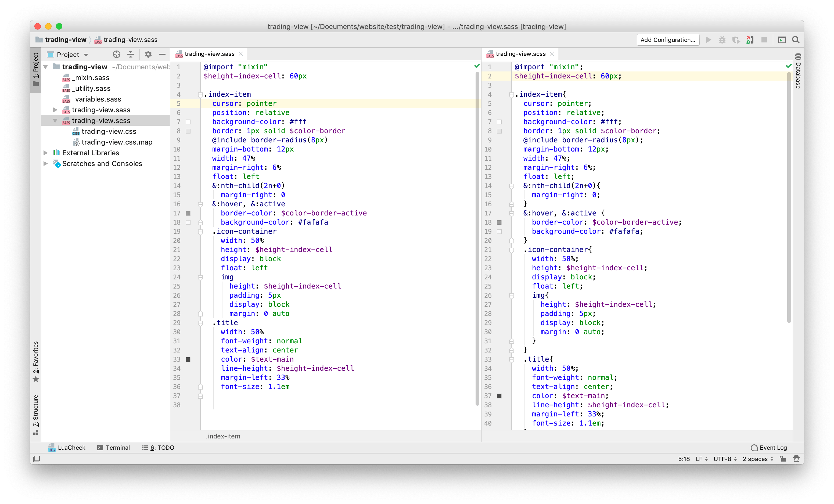Attach debugger to a running process
The width and height of the screenshot is (834, 504).
(750, 40)
